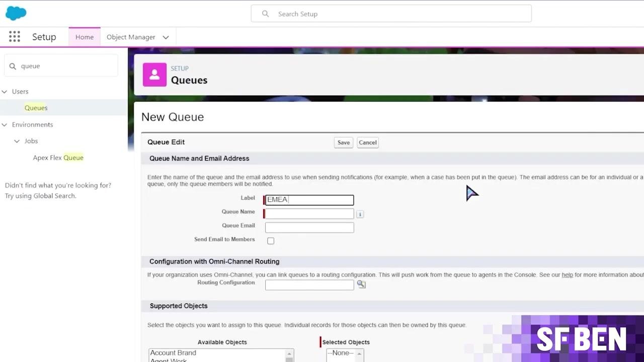Viewport: 644px width, 362px height.
Task: Click the Quick Find box containing queue
Action: pos(61,66)
